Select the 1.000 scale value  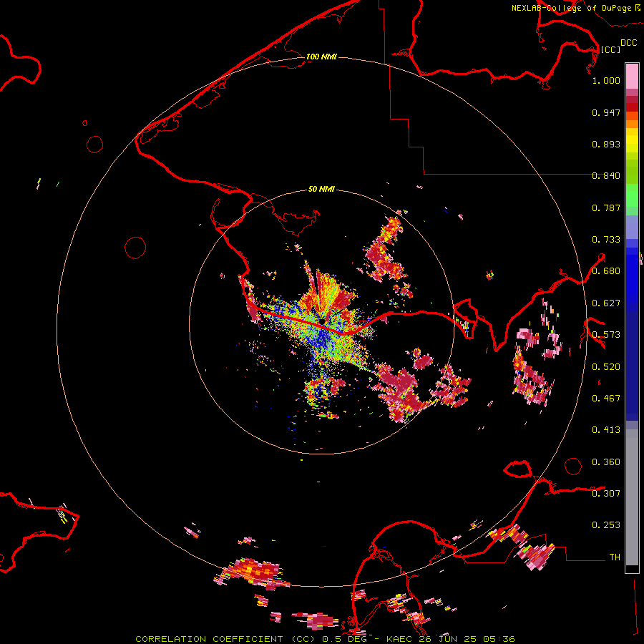point(606,80)
